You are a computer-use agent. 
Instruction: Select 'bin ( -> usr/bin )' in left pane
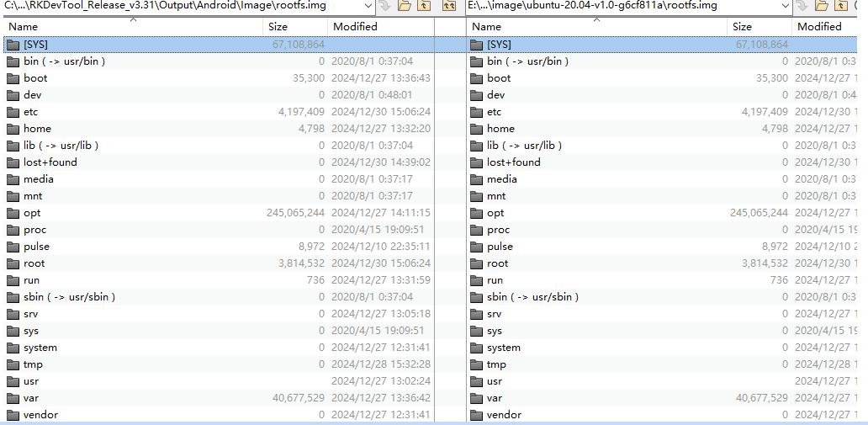coord(64,61)
